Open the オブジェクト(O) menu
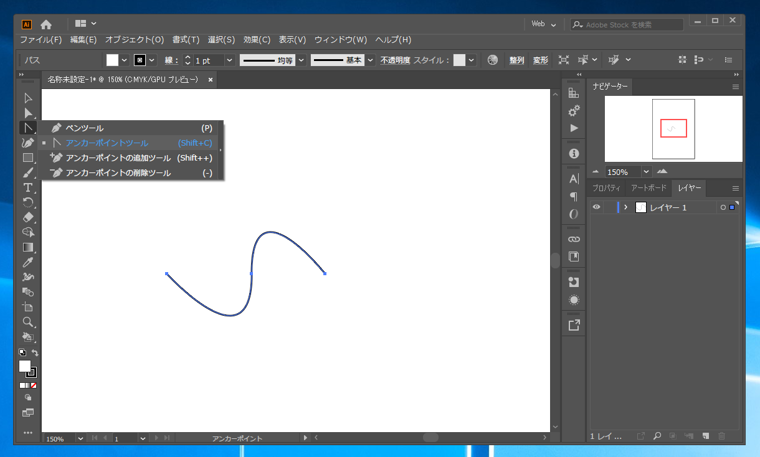The height and width of the screenshot is (457, 760). click(x=134, y=40)
